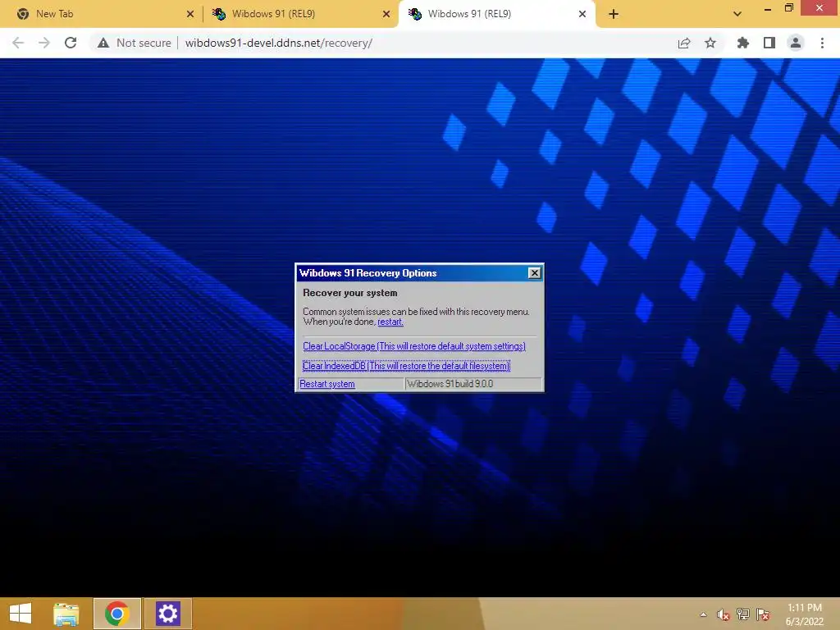Open a new tab with the plus button
The width and height of the screenshot is (840, 630).
coord(614,14)
